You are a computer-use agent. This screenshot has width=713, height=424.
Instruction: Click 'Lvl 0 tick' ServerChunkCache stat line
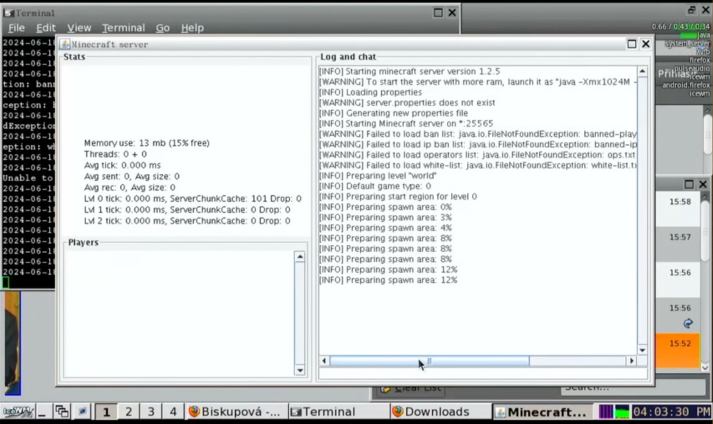pos(192,199)
